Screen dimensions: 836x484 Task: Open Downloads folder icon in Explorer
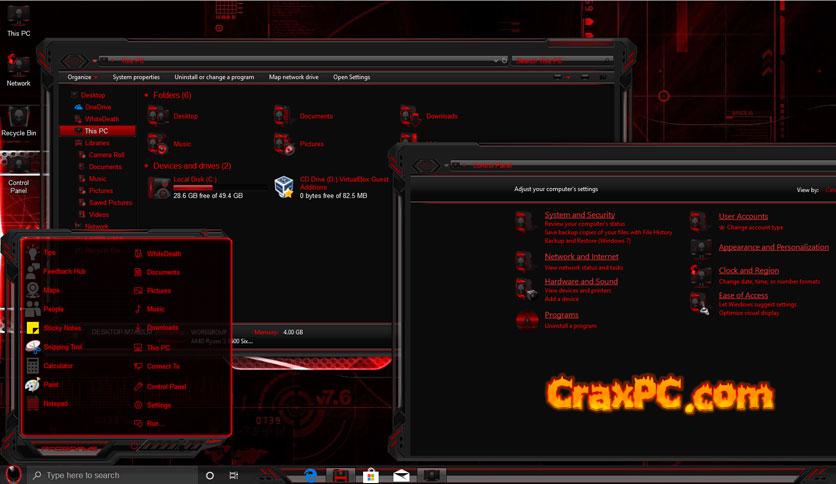(410, 116)
